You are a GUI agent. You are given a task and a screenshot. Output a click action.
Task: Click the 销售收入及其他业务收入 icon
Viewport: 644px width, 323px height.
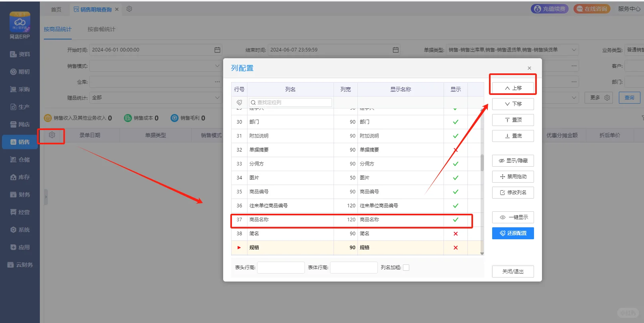pos(48,118)
